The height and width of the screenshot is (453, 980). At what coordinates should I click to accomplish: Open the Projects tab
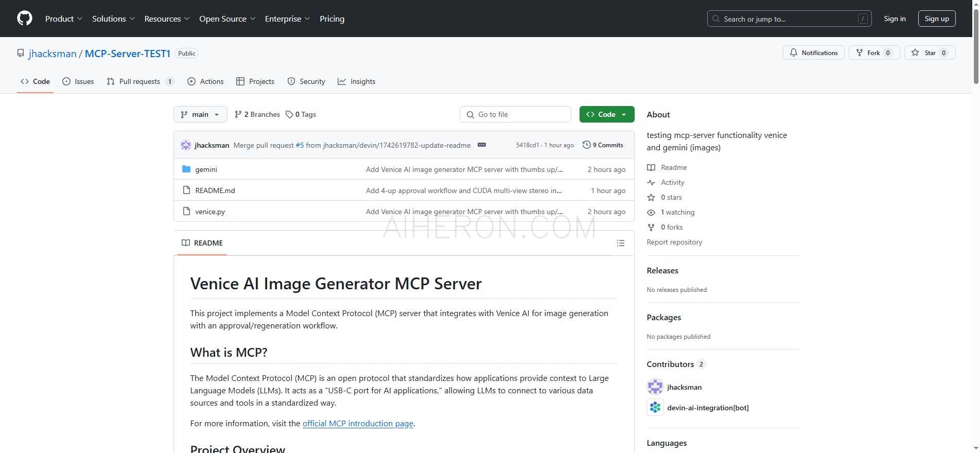click(x=255, y=81)
